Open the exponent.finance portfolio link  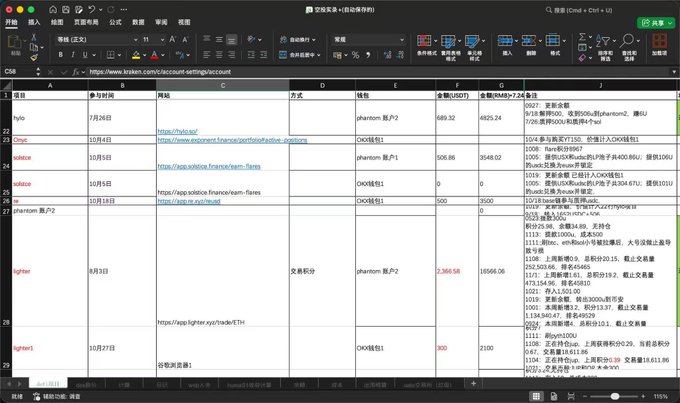point(232,140)
